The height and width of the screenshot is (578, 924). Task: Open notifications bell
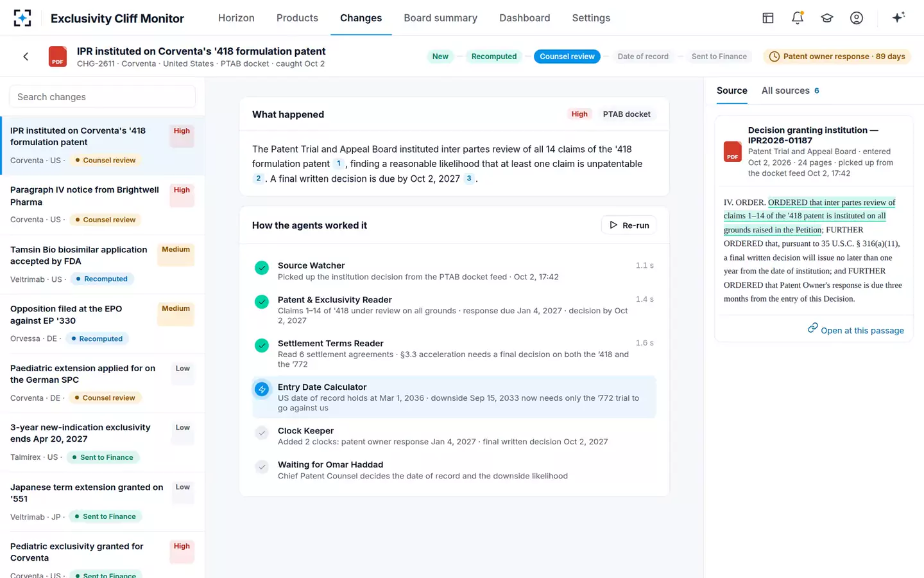(x=798, y=18)
